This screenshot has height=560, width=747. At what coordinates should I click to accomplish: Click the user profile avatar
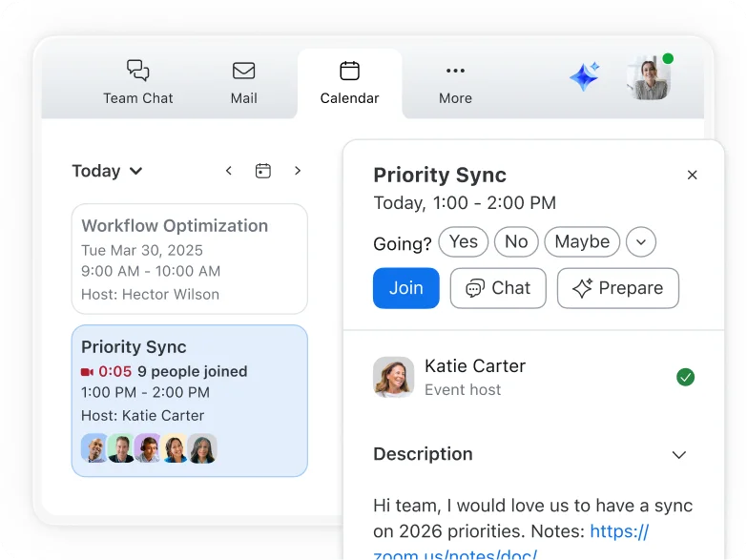point(649,77)
